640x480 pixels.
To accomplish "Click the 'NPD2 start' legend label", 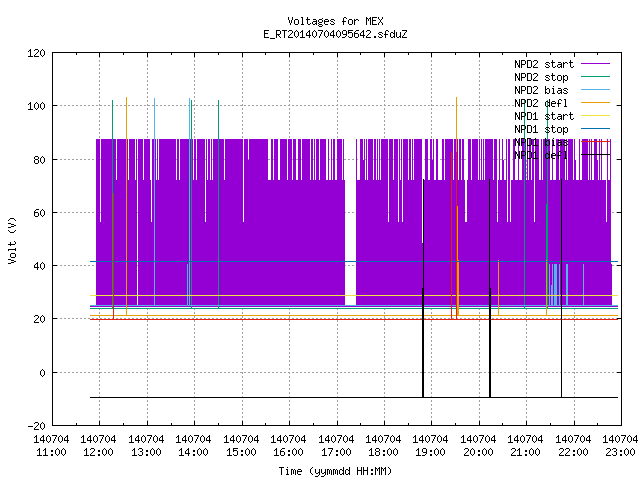I will pyautogui.click(x=544, y=64).
